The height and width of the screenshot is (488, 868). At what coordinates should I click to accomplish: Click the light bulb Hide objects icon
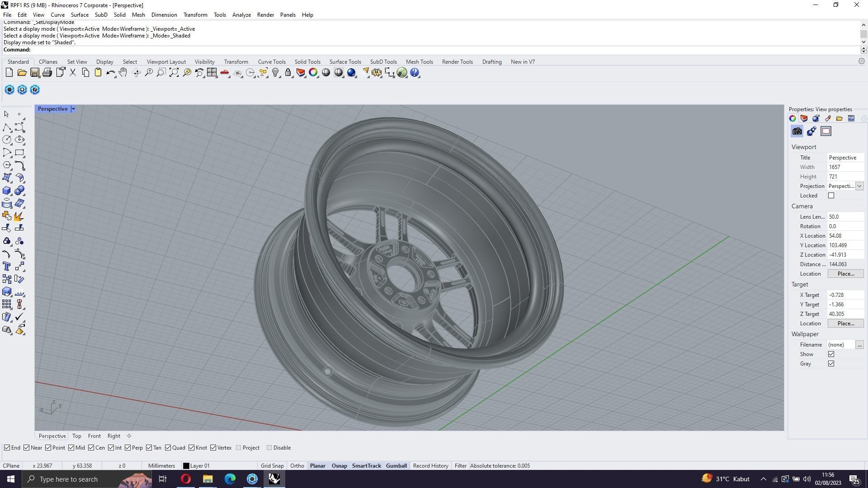point(275,73)
